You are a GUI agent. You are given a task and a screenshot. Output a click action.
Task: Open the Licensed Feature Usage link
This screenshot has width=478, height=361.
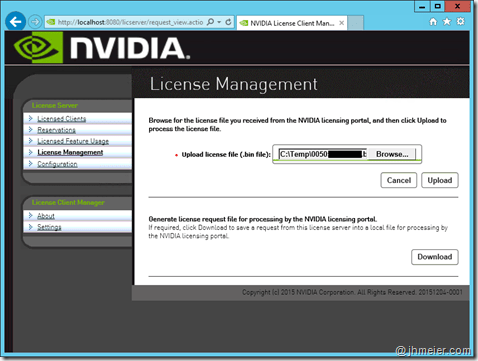73,141
